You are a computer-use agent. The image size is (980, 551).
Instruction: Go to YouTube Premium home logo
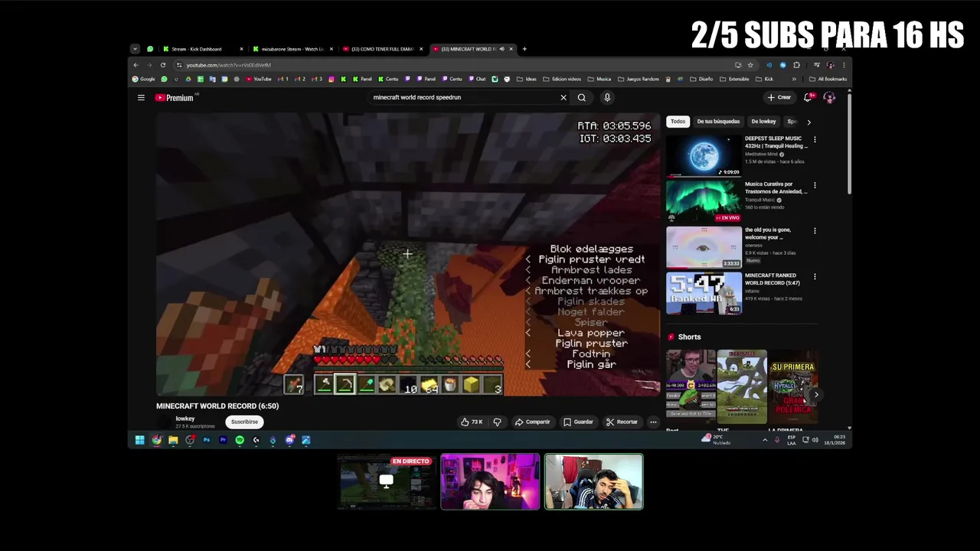(175, 97)
